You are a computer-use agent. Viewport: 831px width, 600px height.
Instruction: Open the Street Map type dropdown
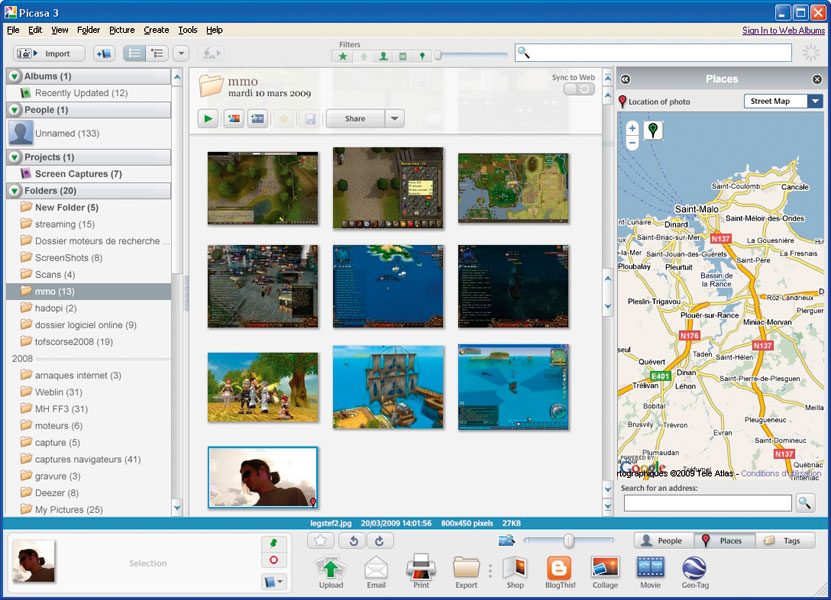tap(815, 101)
